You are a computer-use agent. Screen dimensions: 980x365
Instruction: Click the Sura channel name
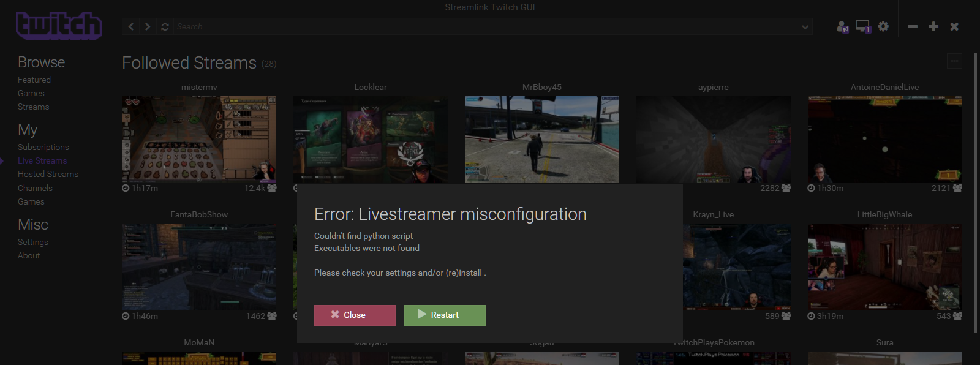click(x=885, y=342)
